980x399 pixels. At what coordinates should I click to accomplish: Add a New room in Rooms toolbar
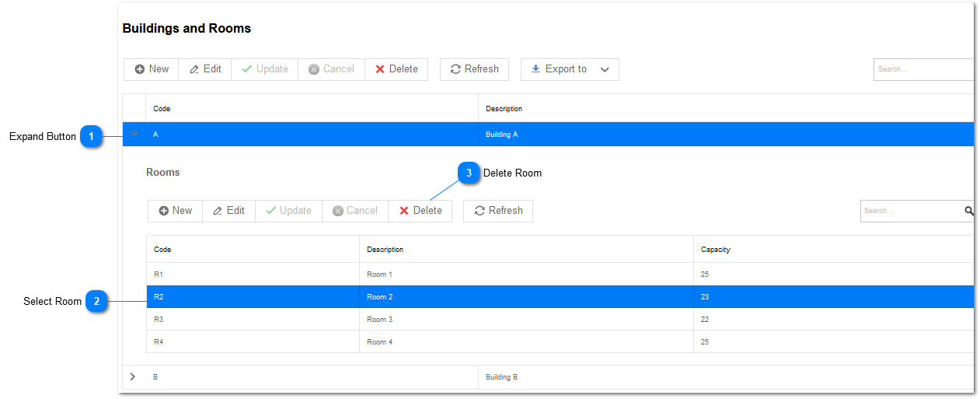pos(175,211)
